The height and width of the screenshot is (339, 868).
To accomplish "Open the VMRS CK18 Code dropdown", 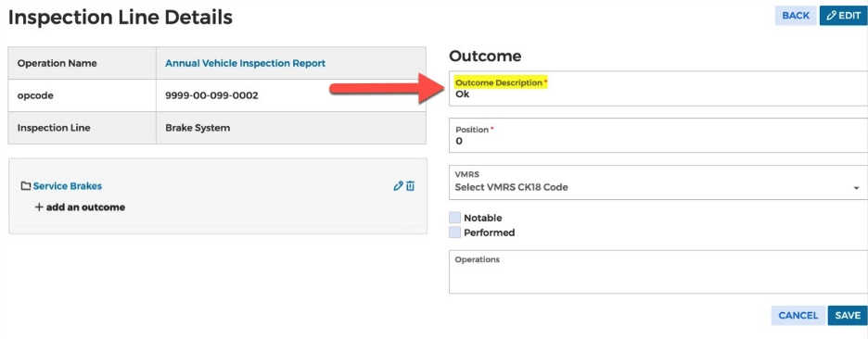I will [x=658, y=182].
